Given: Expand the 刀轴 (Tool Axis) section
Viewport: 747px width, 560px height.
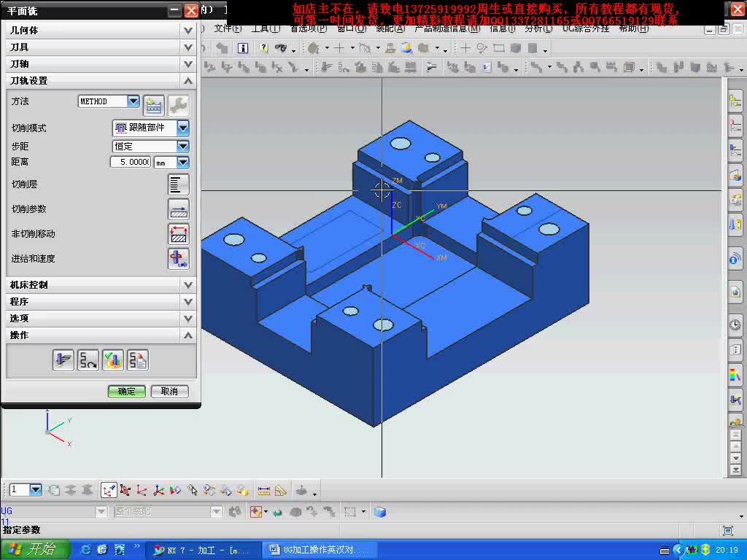Looking at the screenshot, I should coord(187,64).
